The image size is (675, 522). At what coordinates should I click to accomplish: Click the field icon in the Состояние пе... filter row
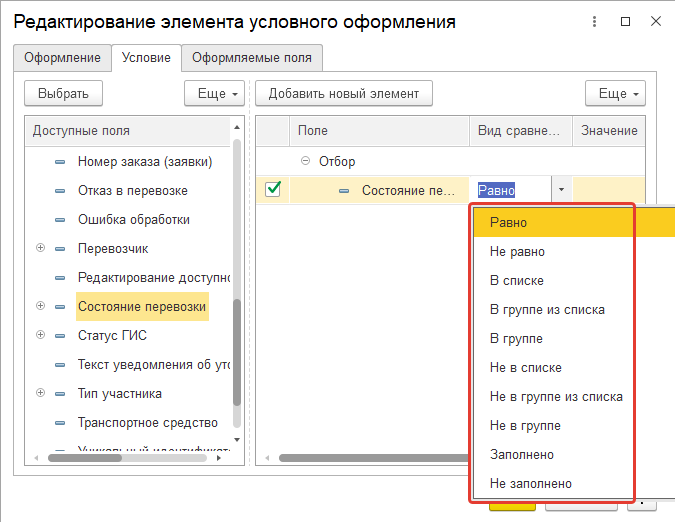pos(344,191)
